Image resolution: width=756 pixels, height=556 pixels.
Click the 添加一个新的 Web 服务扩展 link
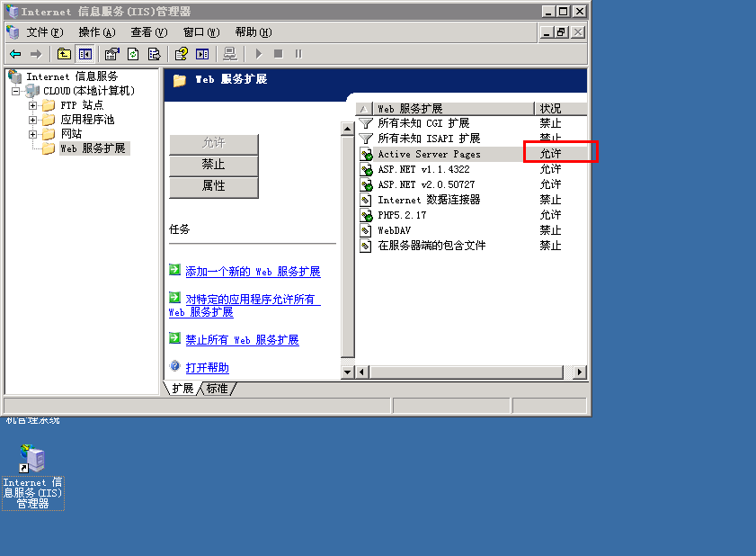[x=253, y=272]
